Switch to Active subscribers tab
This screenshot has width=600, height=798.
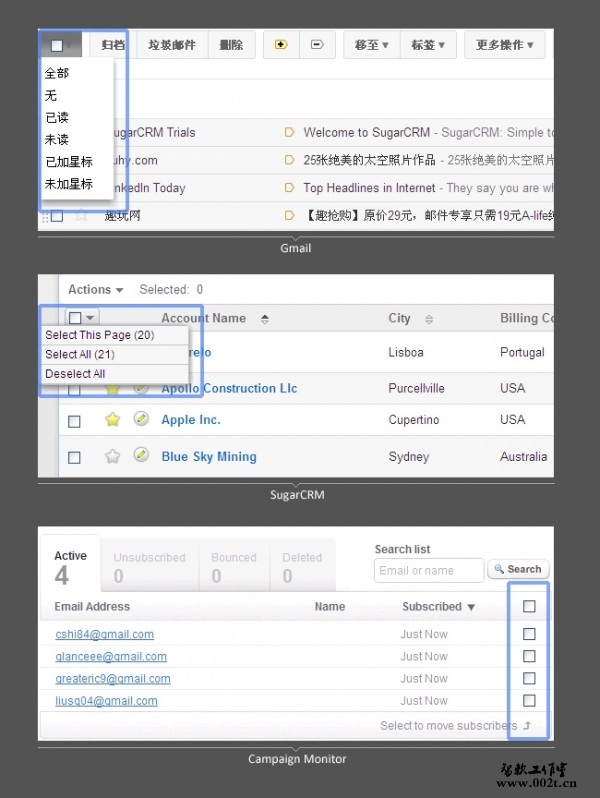click(70, 566)
